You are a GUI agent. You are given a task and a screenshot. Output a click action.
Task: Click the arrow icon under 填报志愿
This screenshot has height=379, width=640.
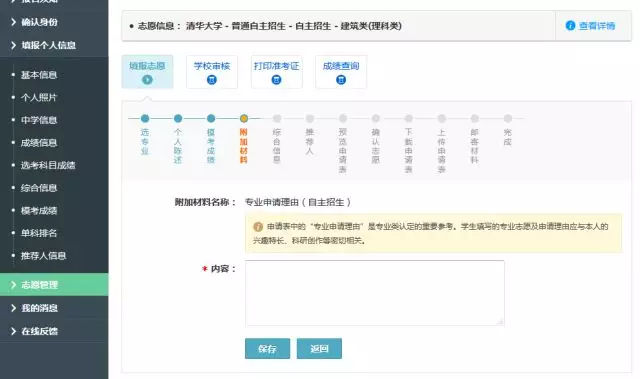pyautogui.click(x=147, y=80)
